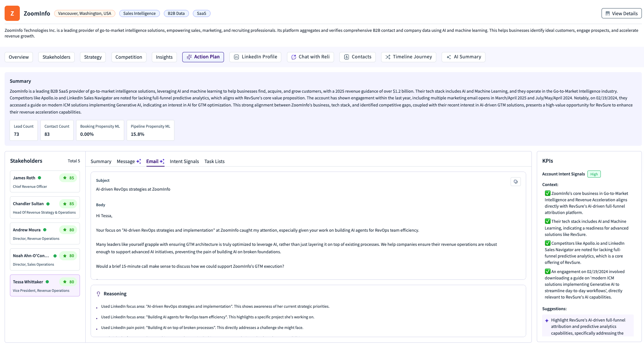Open the Overview tab
The width and height of the screenshot is (644, 347).
(x=19, y=57)
